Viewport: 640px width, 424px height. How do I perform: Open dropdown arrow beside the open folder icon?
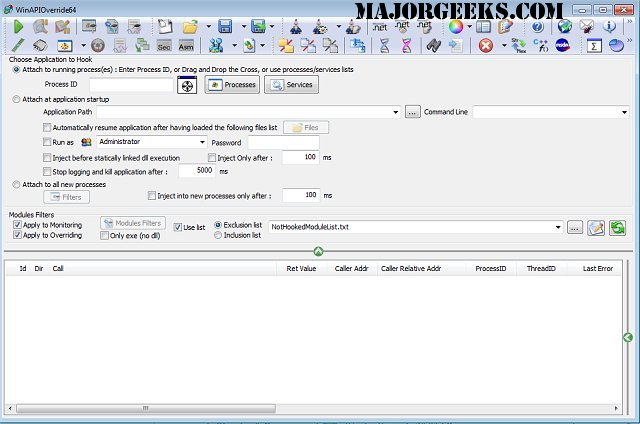pyautogui.click(x=209, y=27)
